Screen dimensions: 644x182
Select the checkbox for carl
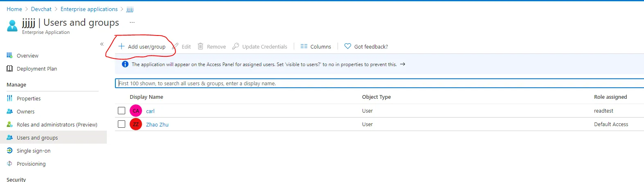(x=122, y=111)
